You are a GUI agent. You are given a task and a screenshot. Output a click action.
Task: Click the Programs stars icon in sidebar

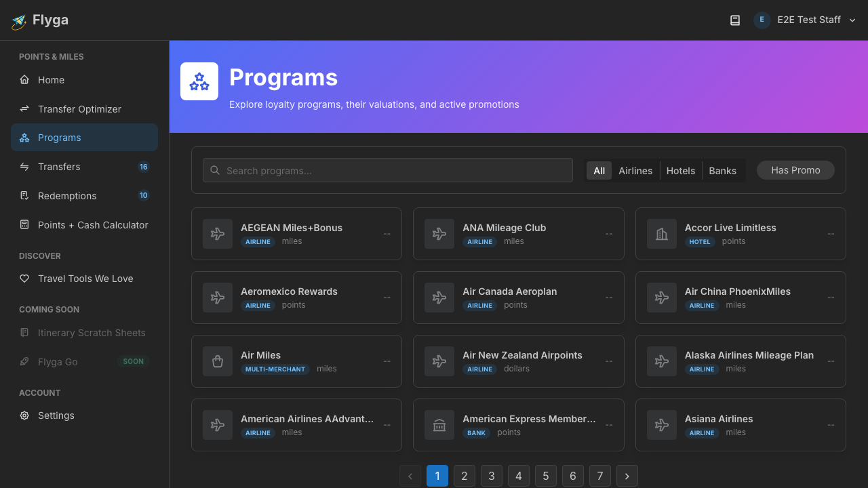tap(24, 138)
